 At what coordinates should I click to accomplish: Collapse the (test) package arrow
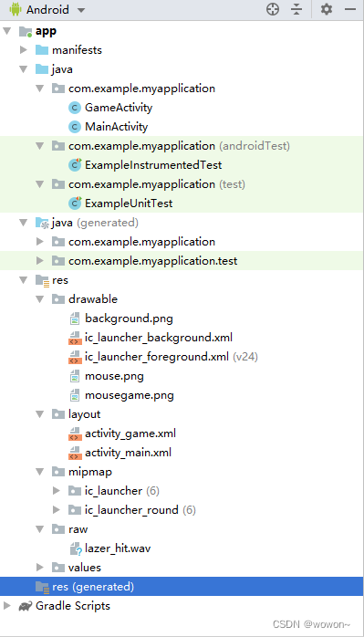pos(40,184)
